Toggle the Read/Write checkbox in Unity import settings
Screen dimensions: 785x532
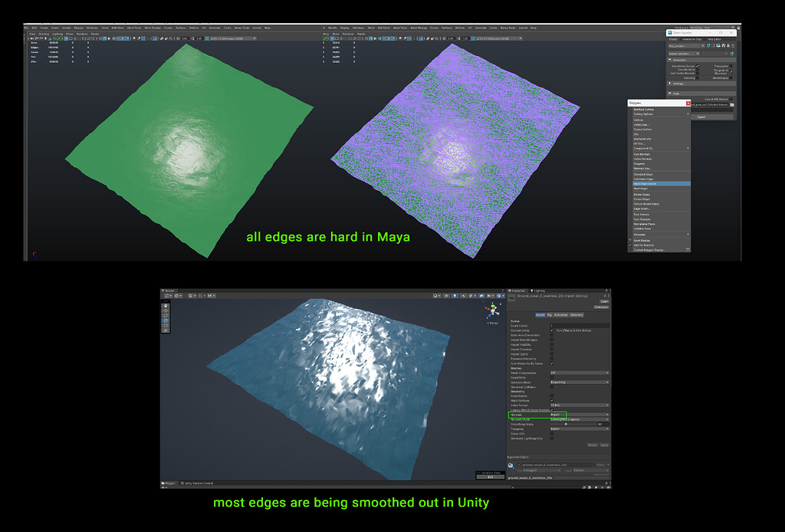551,376
